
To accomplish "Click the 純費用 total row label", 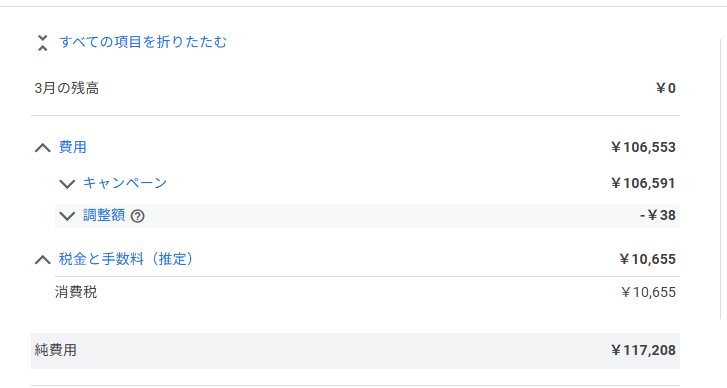I will click(x=56, y=350).
